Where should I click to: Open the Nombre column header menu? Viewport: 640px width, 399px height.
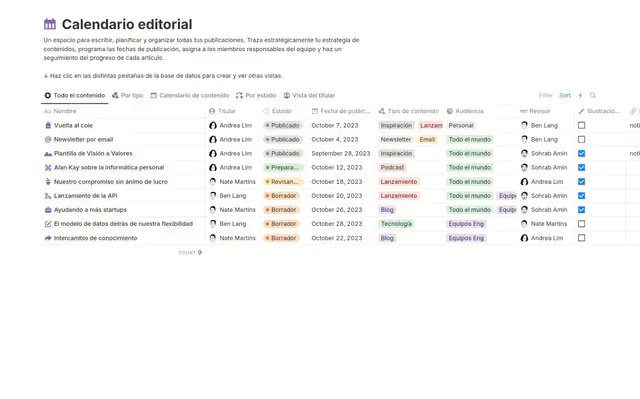click(60, 111)
